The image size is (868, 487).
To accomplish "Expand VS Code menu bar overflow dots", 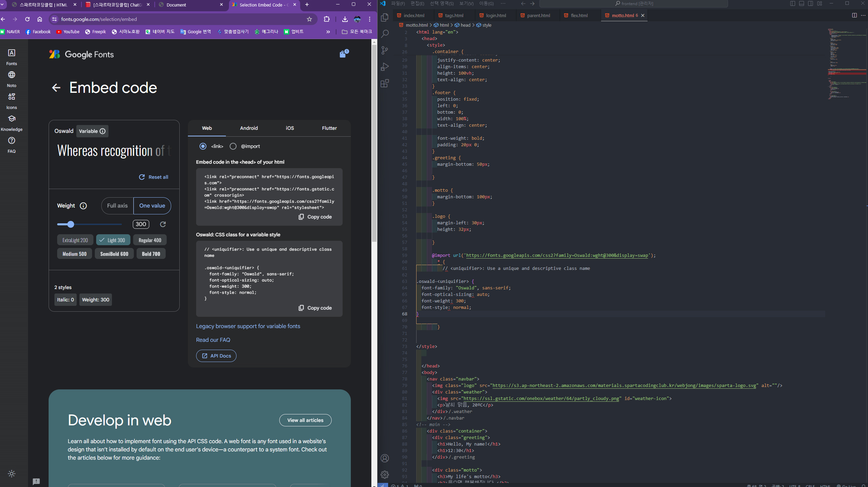I will (503, 3).
